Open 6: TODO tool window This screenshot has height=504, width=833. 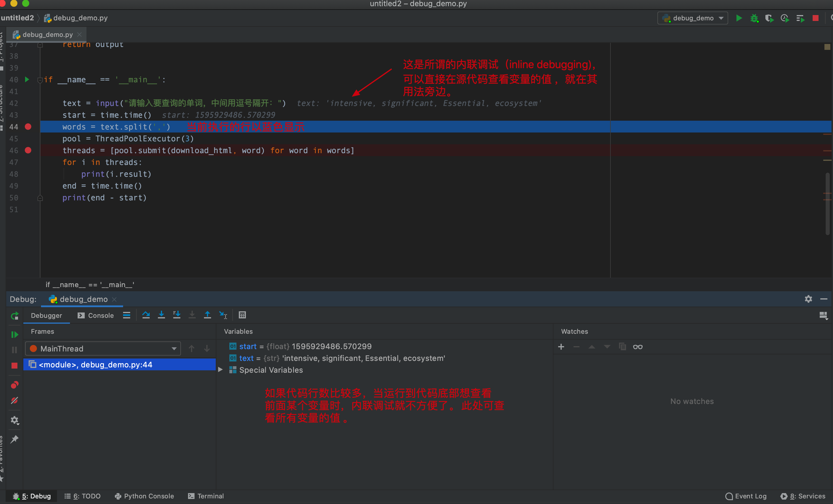(x=82, y=496)
